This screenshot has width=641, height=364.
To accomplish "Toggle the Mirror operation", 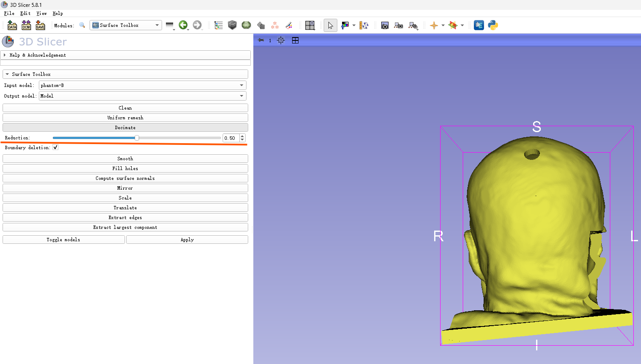I will click(x=125, y=188).
